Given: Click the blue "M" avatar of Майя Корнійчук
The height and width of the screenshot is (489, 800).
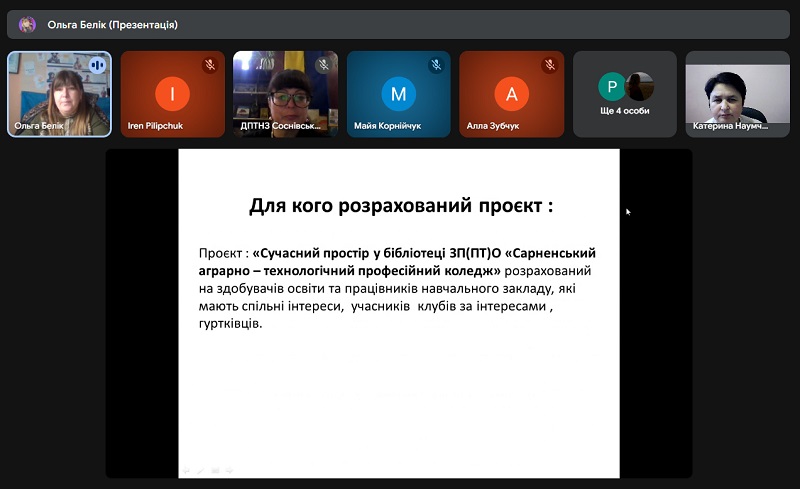Looking at the screenshot, I should [398, 94].
